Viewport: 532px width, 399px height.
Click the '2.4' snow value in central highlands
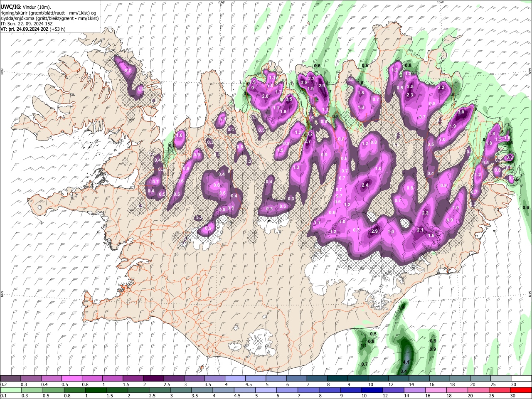pyautogui.click(x=365, y=185)
